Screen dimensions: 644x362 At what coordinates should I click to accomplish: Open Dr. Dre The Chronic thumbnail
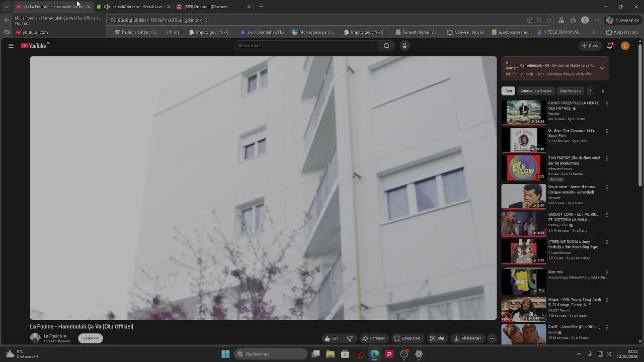coord(524,139)
